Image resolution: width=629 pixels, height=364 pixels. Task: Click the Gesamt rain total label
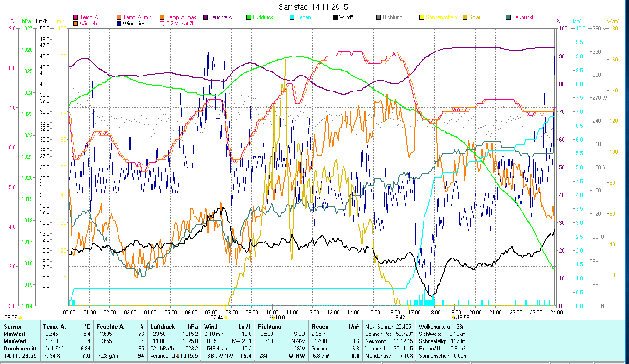point(321,348)
